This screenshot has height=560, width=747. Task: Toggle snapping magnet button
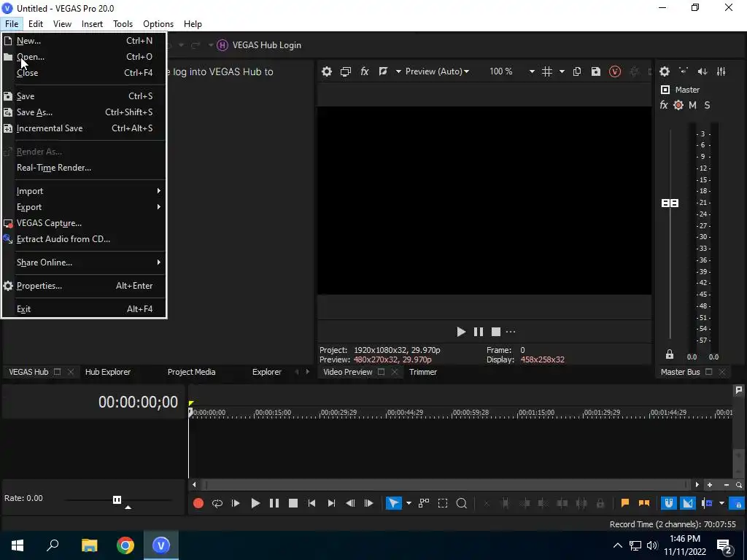point(668,503)
